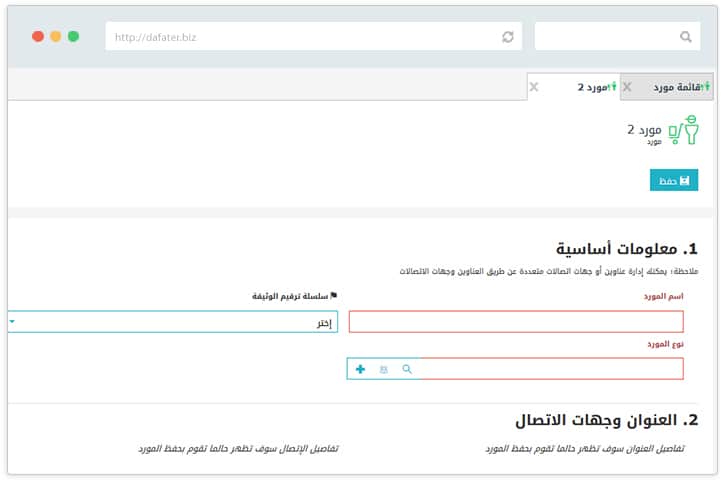Switch to the مورد 2 tab

(x=574, y=86)
